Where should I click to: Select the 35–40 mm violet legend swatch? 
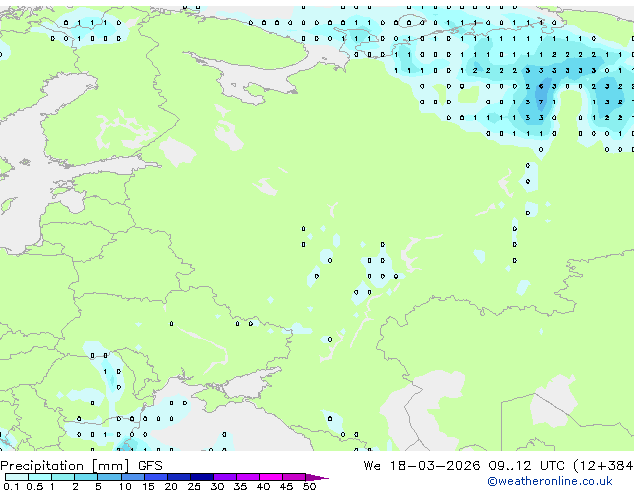[248, 477]
